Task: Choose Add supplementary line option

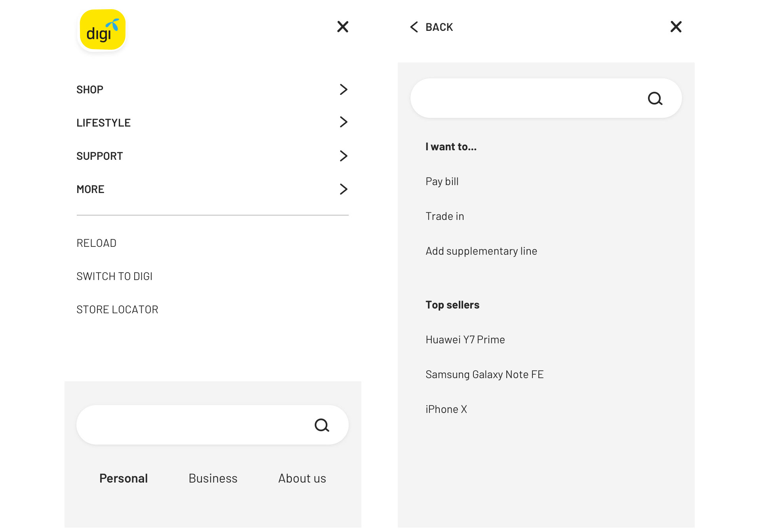Action: [x=481, y=251]
